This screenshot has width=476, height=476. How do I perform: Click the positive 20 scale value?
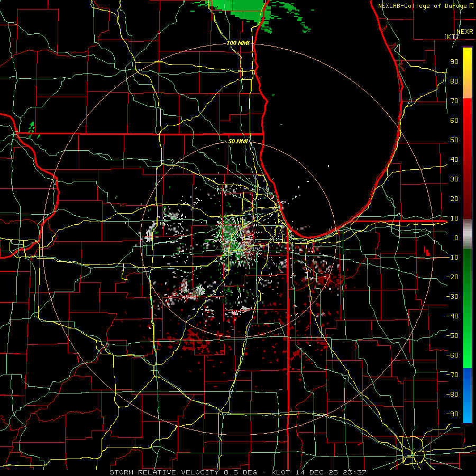click(x=454, y=198)
